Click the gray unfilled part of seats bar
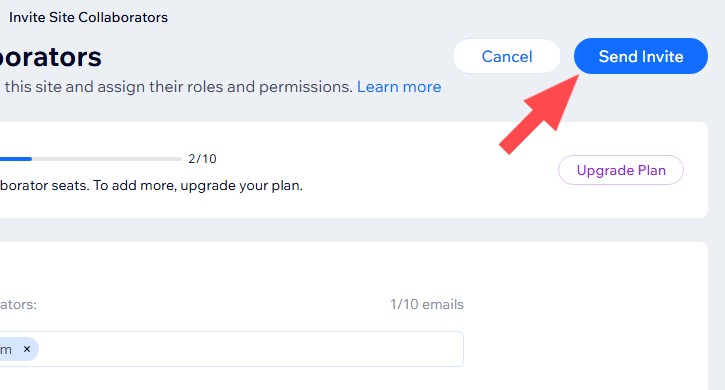The width and height of the screenshot is (725, 390). pos(107,159)
